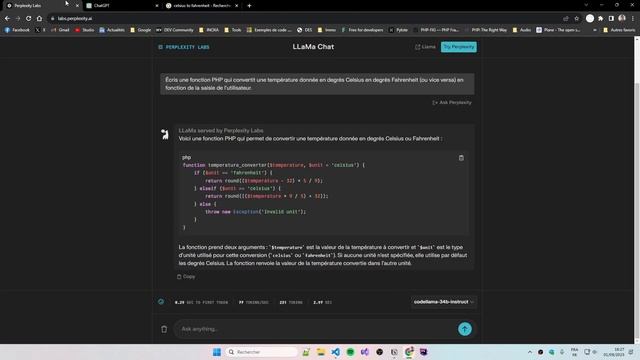Open the Windows Start menu
The image size is (640, 360).
217,352
